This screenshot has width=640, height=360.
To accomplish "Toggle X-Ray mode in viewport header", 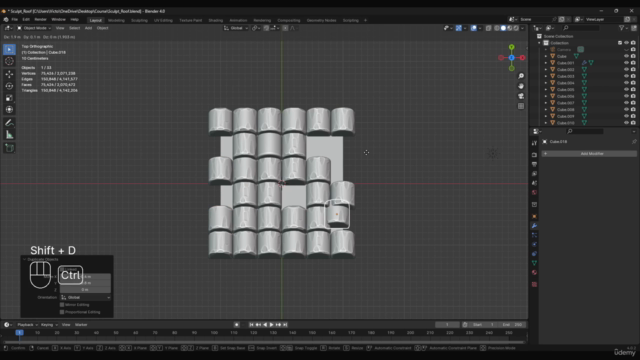I will [489, 28].
